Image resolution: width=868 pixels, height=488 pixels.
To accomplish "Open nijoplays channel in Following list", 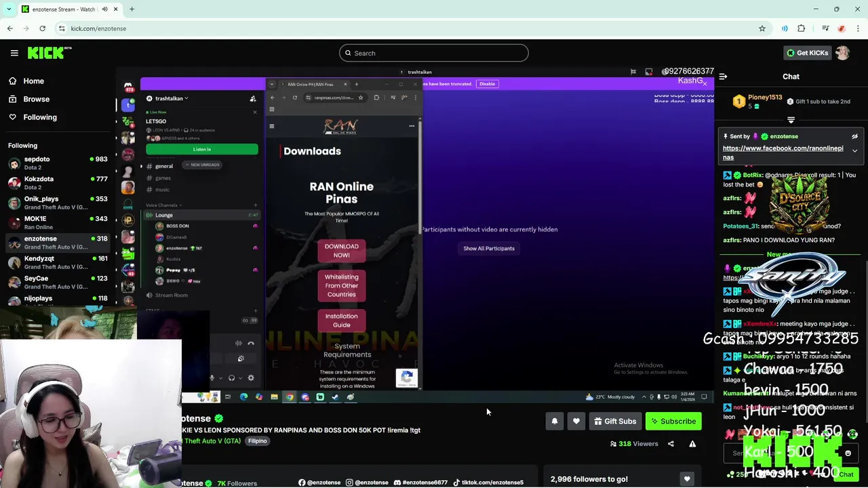I will coord(58,299).
